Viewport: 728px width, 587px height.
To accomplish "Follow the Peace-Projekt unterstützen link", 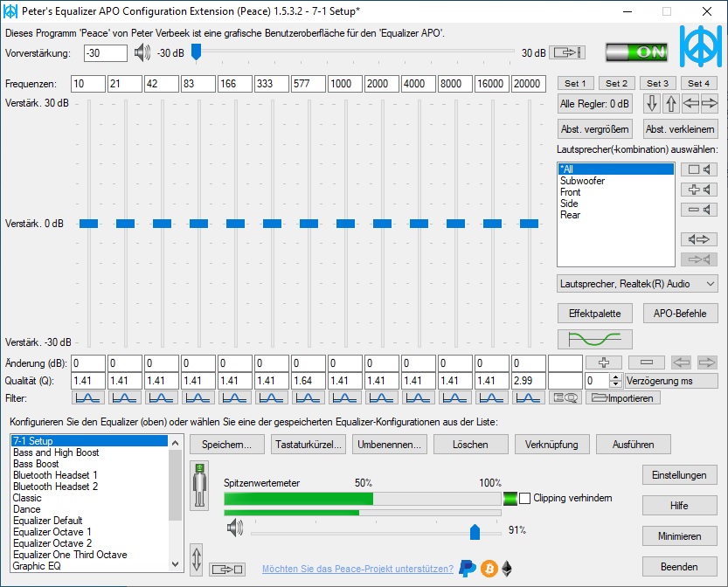I will [357, 569].
